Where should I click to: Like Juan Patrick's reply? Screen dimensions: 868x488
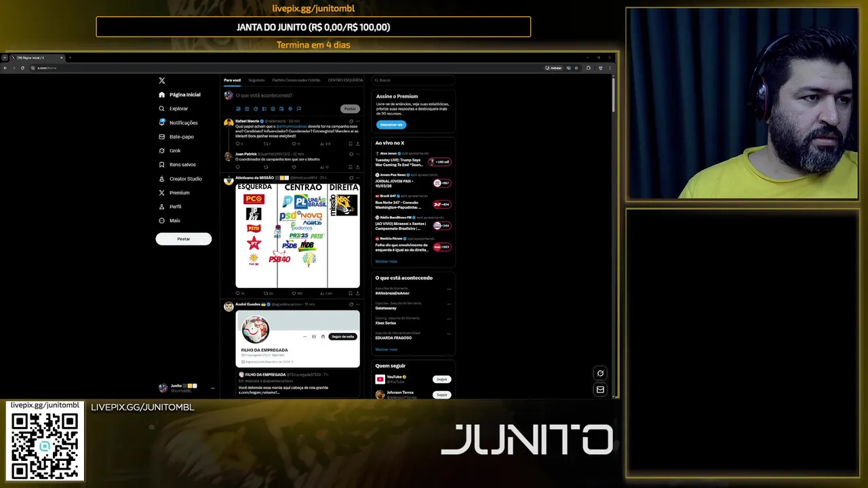(294, 167)
